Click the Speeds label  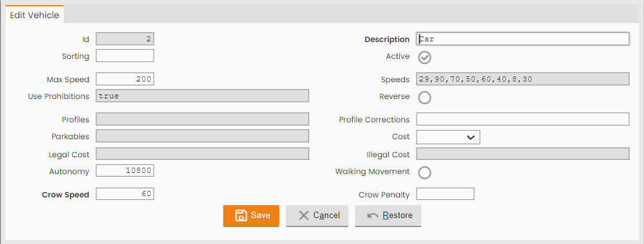pos(395,80)
